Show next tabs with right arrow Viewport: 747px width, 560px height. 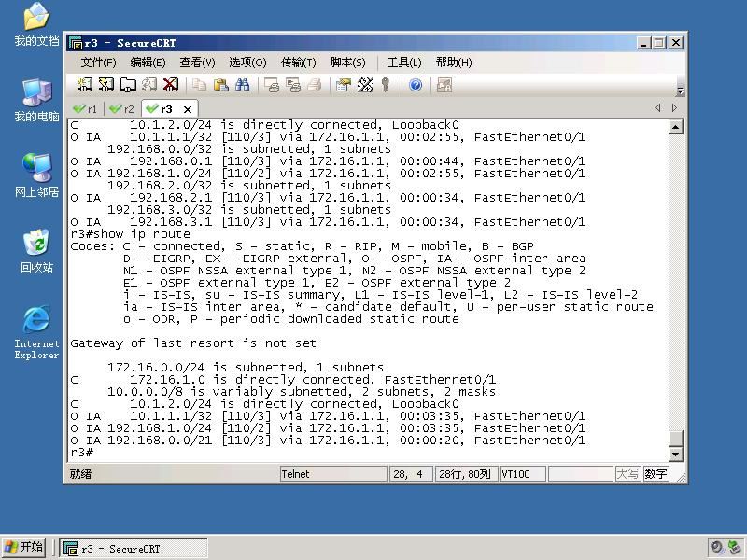tap(674, 108)
